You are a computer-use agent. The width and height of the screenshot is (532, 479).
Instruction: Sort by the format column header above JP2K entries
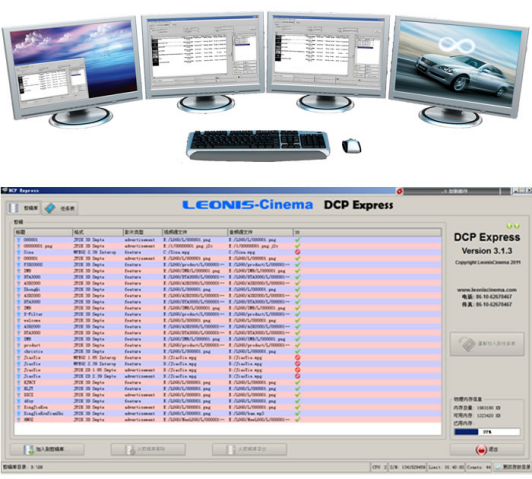[x=98, y=232]
